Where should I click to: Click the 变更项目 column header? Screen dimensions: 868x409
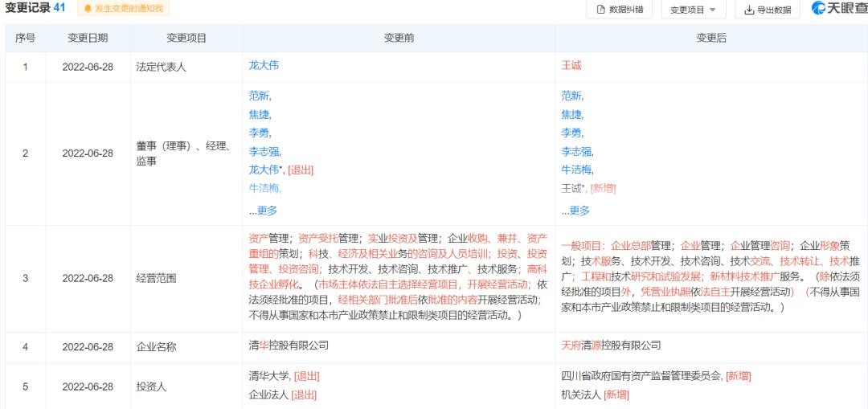click(186, 38)
